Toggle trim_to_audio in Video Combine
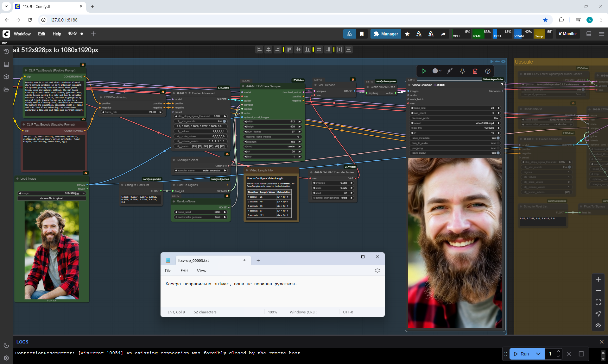Image resolution: width=608 pixels, height=364 pixels. coord(497,143)
